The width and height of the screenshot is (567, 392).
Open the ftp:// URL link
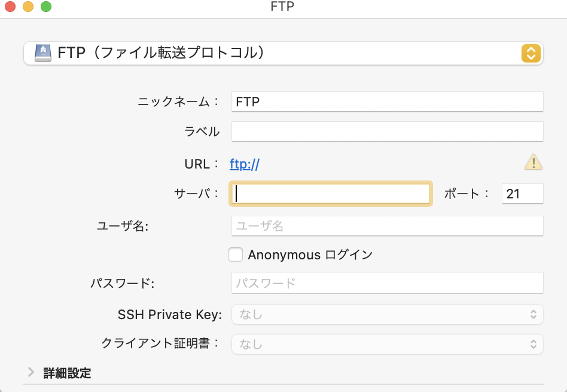click(244, 164)
